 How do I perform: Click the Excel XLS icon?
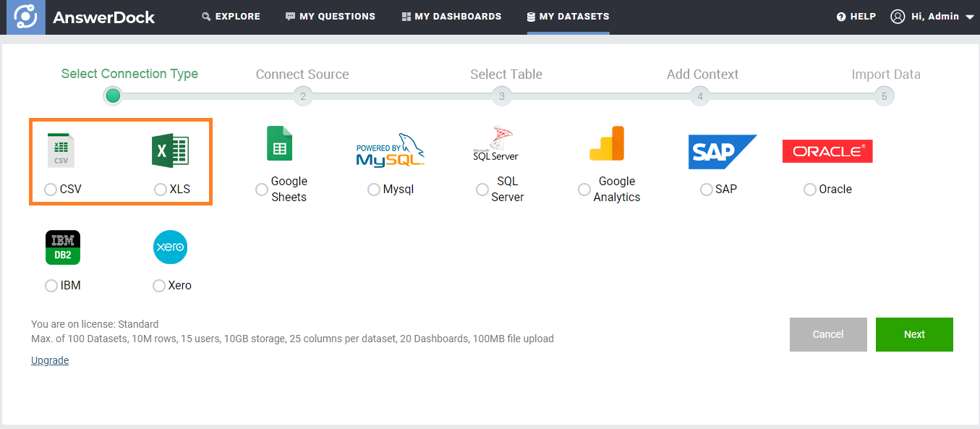[170, 152]
